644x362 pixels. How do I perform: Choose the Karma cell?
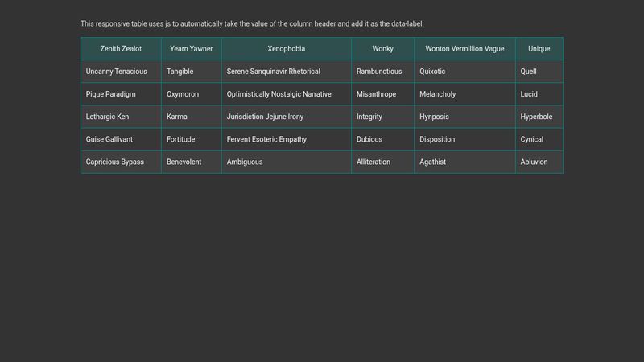click(192, 117)
